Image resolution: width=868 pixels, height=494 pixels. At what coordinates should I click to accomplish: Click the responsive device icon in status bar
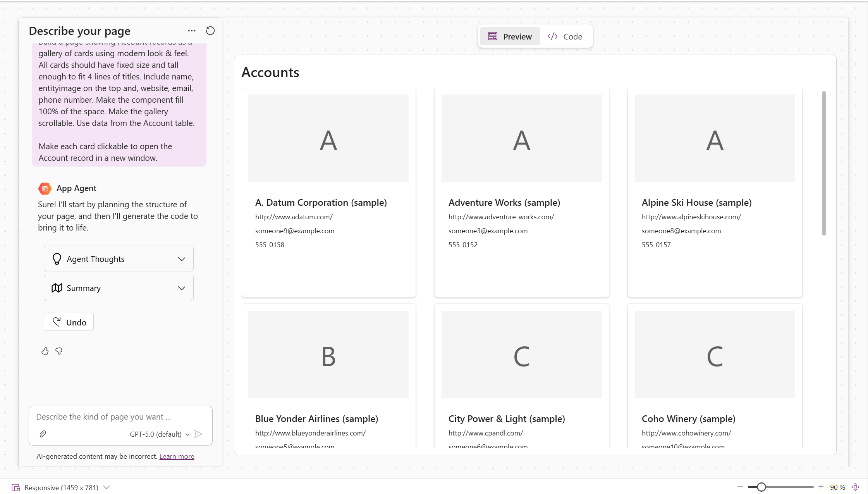(x=16, y=487)
